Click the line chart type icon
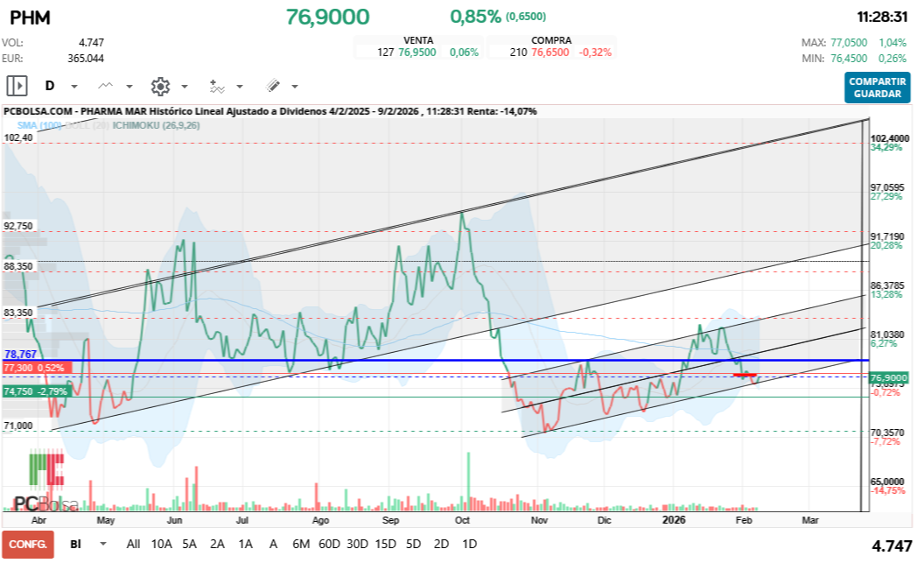Screen dimensions: 924x563 (106, 86)
